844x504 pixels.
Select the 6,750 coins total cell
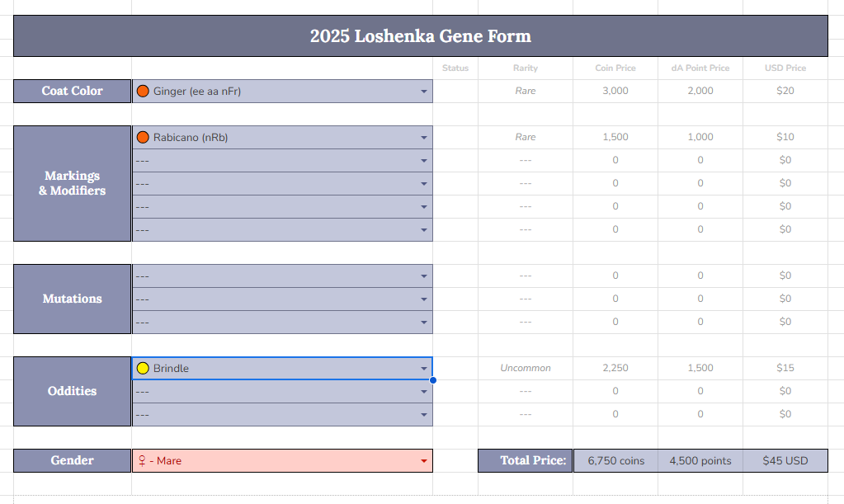click(x=615, y=461)
